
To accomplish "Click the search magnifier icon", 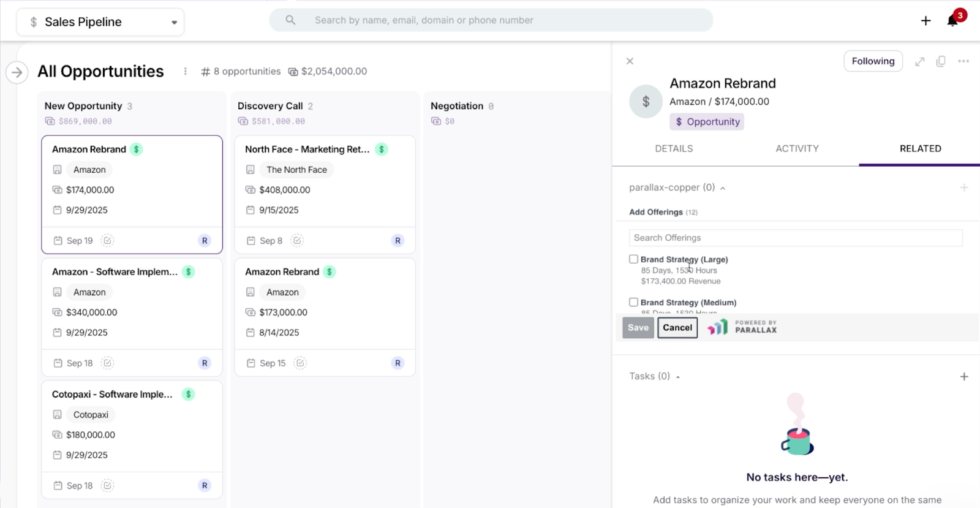I will [290, 20].
